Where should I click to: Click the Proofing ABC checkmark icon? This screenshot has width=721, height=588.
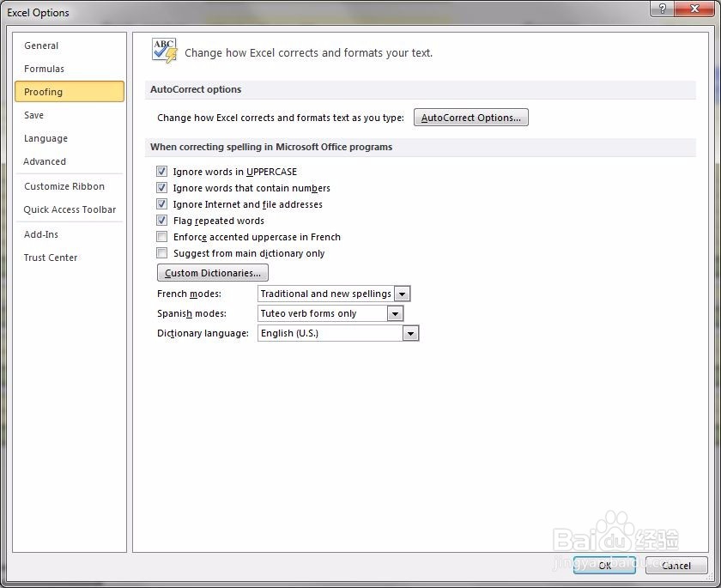[164, 51]
